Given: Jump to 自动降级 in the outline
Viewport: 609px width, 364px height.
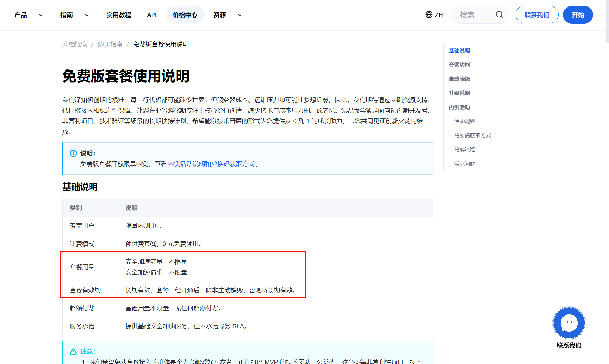Looking at the screenshot, I should pos(459,79).
